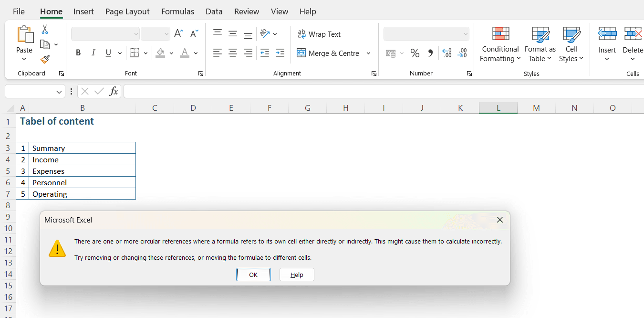Screen dimensions: 644x318
Task: Switch to the Formulas tab
Action: (x=177, y=11)
